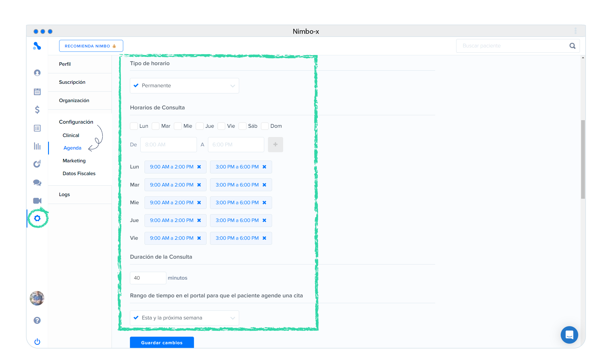This screenshot has height=364, width=612.
Task: Enable the Sáb day checkbox
Action: [242, 126]
